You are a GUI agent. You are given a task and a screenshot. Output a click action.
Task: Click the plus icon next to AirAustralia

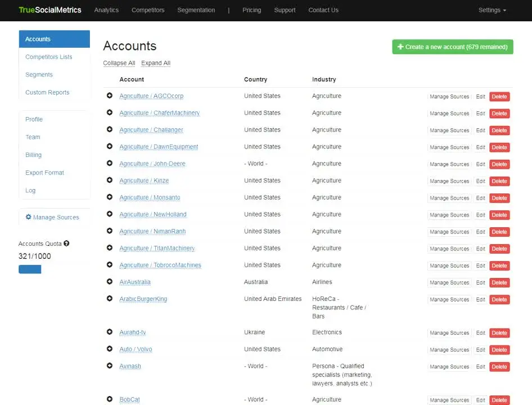110,282
